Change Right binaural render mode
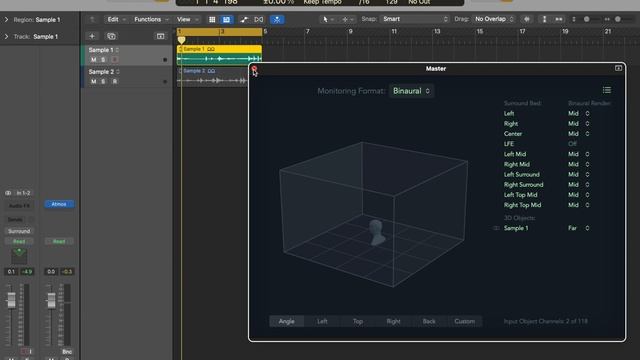Image resolution: width=640 pixels, height=360 pixels. click(x=579, y=124)
